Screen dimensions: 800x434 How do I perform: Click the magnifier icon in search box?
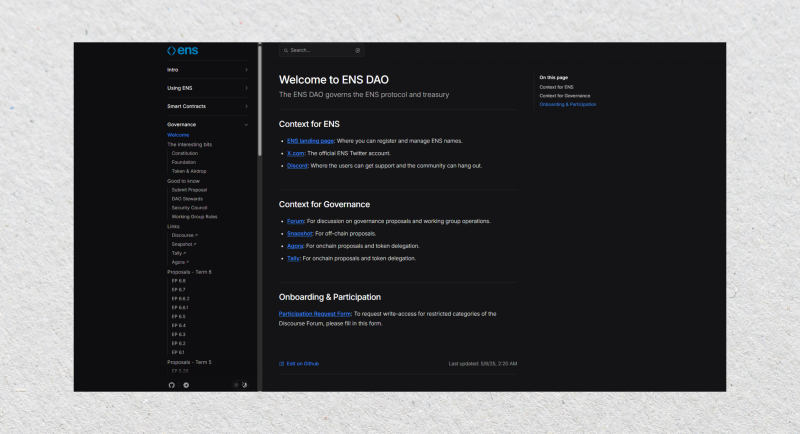[286, 50]
